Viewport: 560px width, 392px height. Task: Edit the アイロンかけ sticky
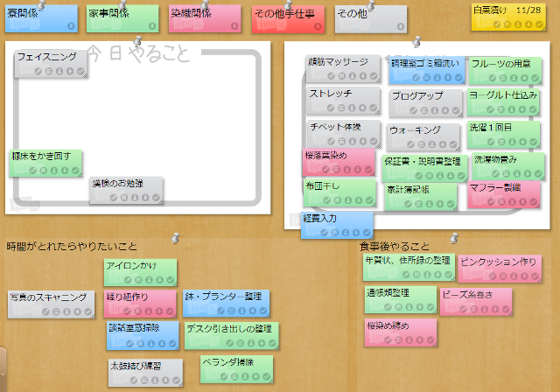(128, 280)
